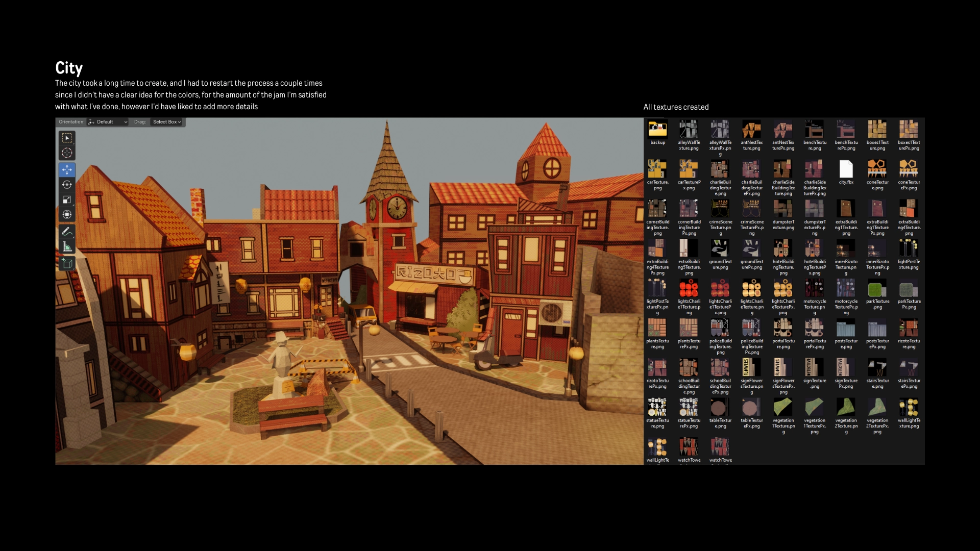Activate the 3D Cursor tool
This screenshot has width=980, height=551.
tap(67, 153)
